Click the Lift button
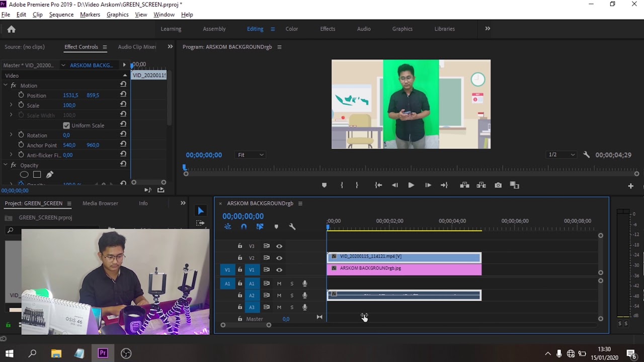The image size is (644, 362). coord(464,186)
